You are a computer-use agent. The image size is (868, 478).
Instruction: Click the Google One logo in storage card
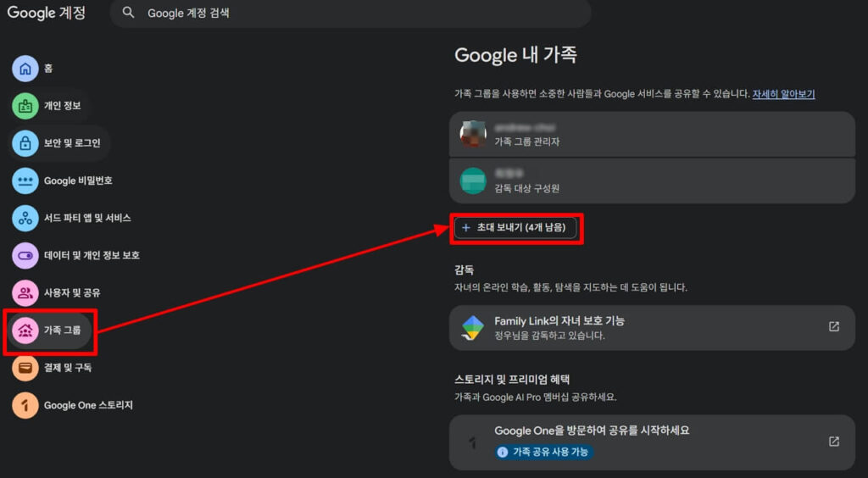(x=472, y=442)
